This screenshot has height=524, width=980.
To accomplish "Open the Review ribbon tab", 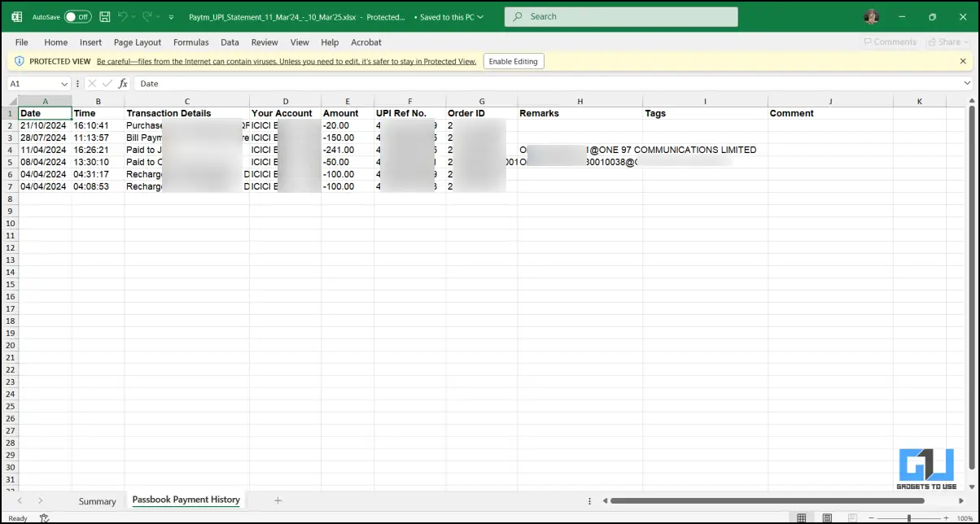I will 265,42.
